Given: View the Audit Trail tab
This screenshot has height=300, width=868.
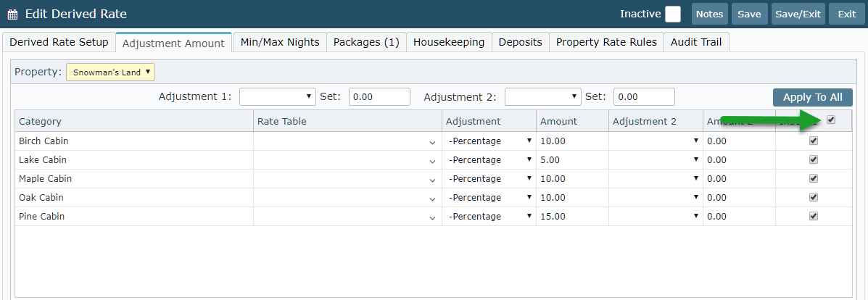Looking at the screenshot, I should pos(696,42).
